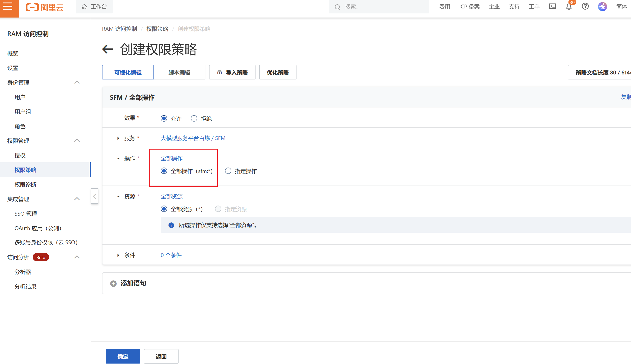
Task: Select the 允许 effect radio button
Action: (164, 119)
